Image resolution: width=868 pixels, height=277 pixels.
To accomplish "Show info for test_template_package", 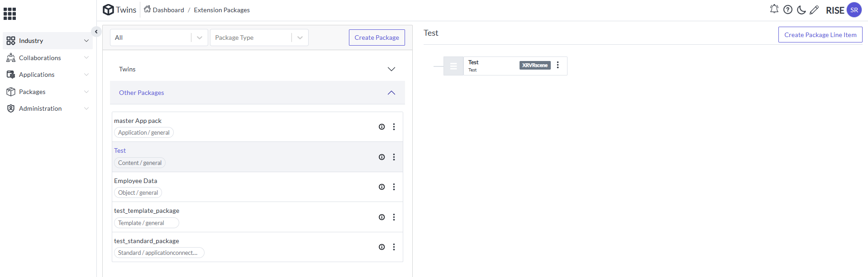I will pos(382,217).
